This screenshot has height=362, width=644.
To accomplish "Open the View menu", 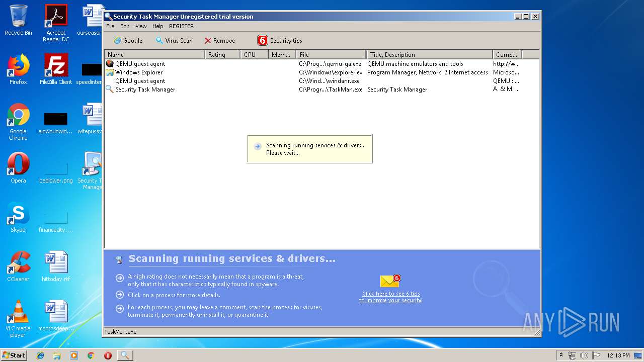I will coord(141,26).
